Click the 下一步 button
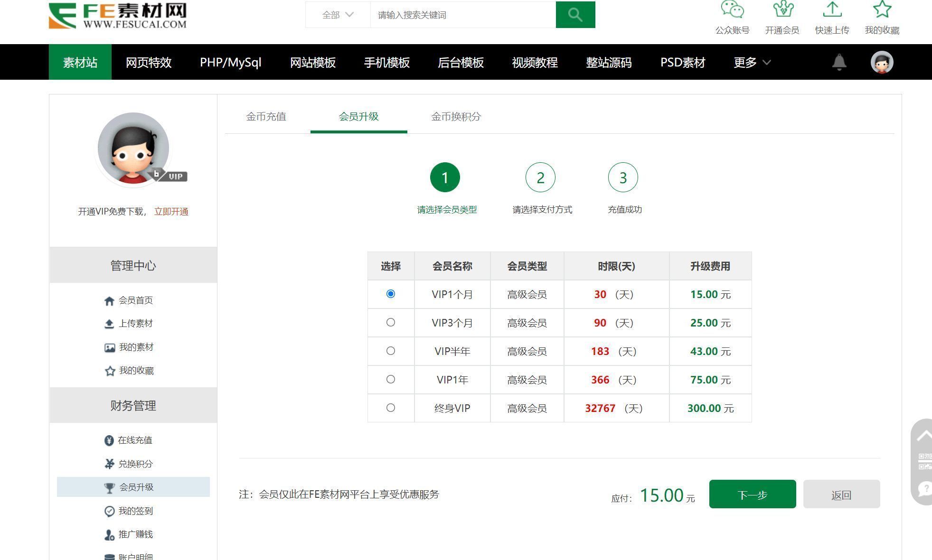Image resolution: width=932 pixels, height=560 pixels. (752, 494)
